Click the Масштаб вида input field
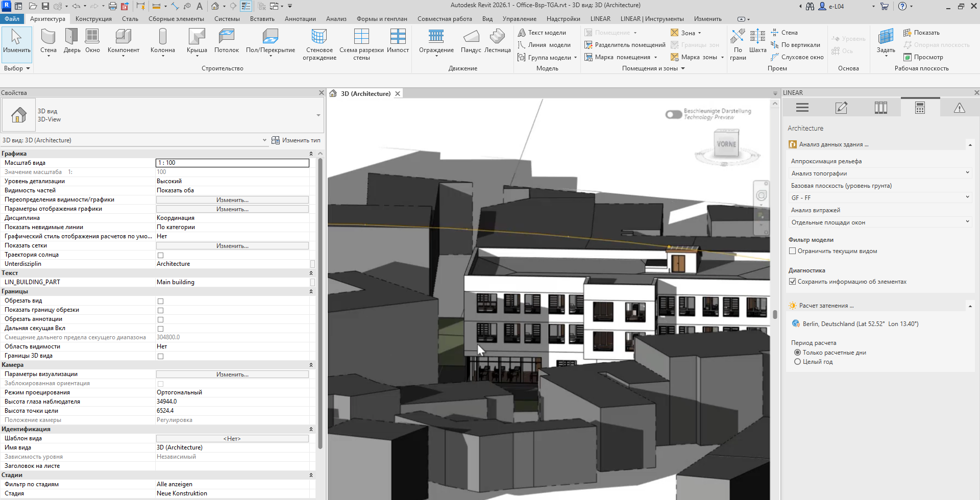The height and width of the screenshot is (500, 980). [232, 163]
